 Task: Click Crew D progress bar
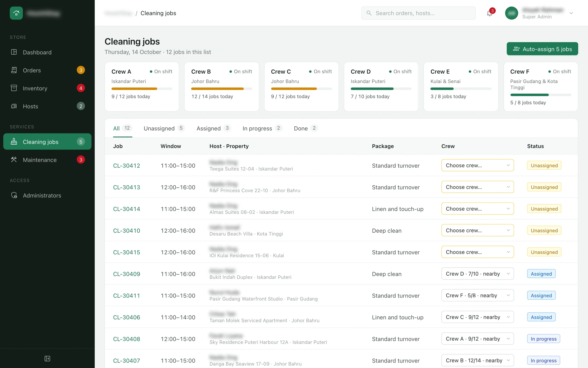381,89
